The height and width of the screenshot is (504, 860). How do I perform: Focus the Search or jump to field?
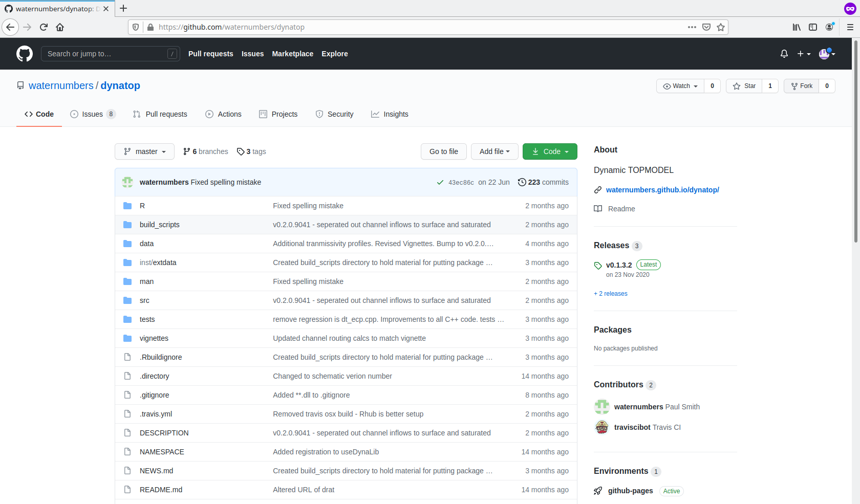pos(111,54)
